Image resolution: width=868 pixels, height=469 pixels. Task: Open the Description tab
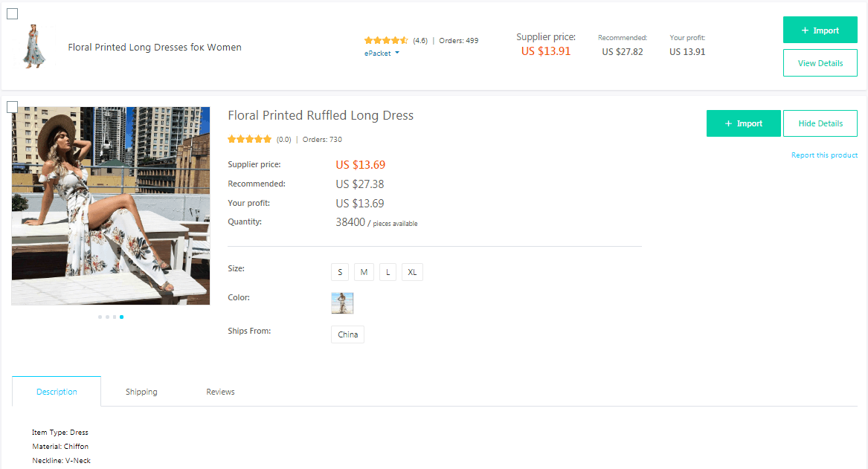[x=57, y=392]
